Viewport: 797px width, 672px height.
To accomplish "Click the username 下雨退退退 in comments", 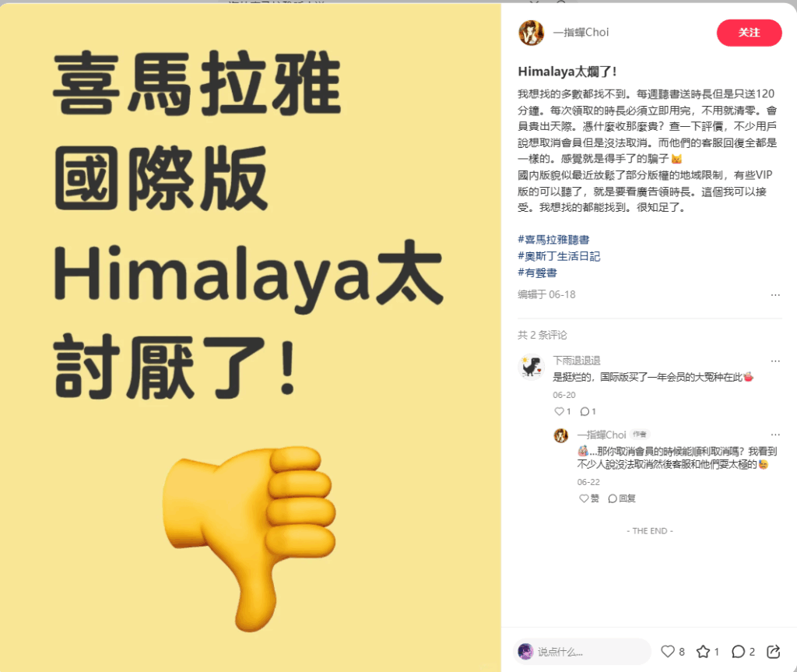I will coord(577,361).
